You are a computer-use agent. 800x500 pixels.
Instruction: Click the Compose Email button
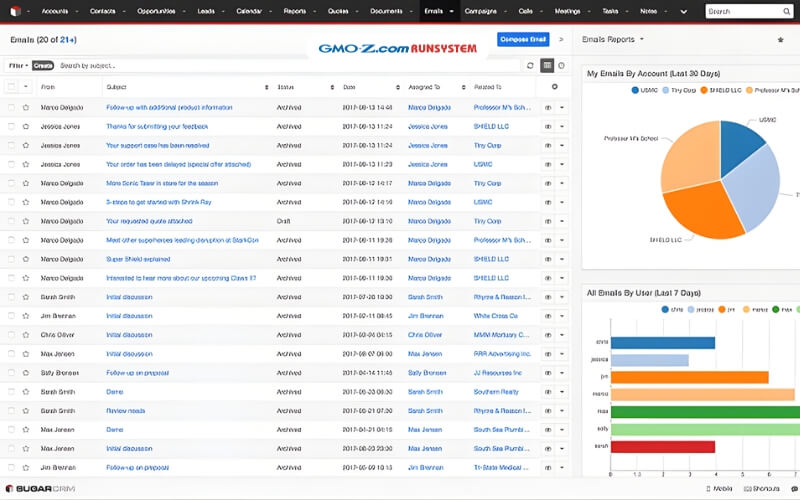523,39
